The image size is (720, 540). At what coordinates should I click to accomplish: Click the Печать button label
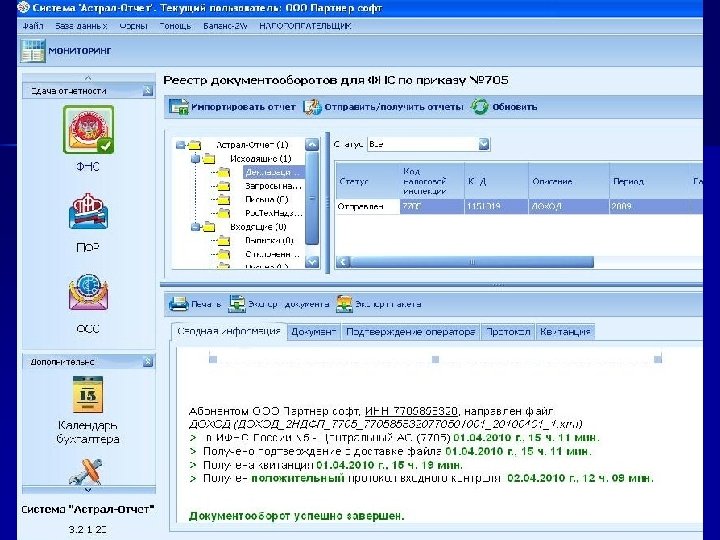(206, 304)
